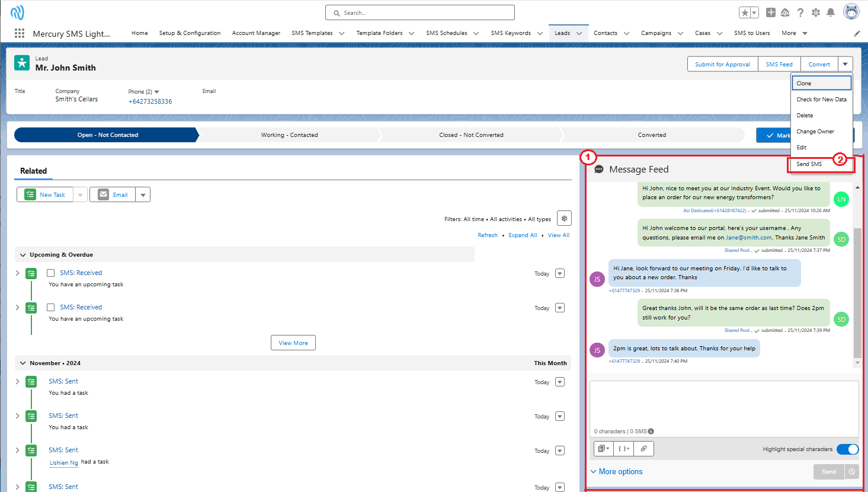Expand the first SMS: Sent timeline entry
This screenshot has width=868, height=492.
[x=17, y=382]
